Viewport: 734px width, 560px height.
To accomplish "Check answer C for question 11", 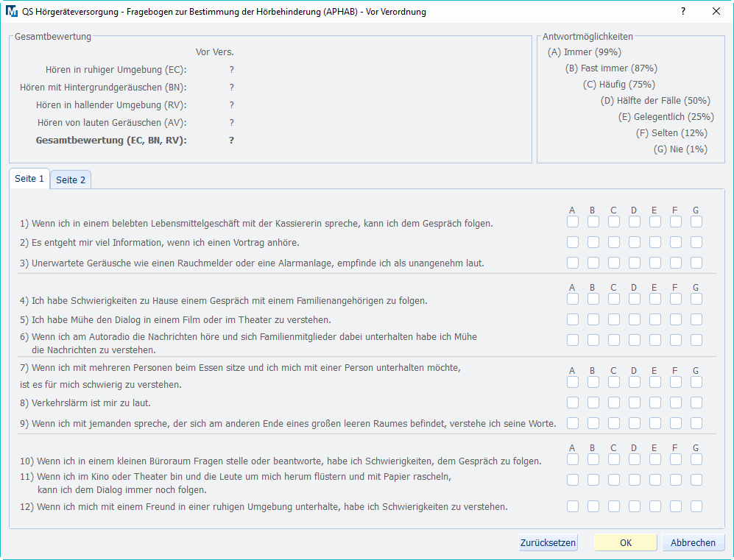I will (x=614, y=480).
